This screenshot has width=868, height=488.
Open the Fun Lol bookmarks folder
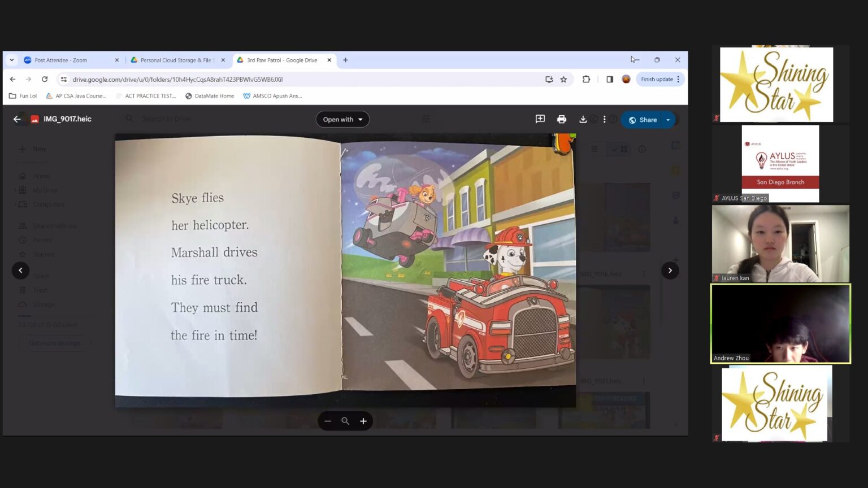click(x=23, y=96)
